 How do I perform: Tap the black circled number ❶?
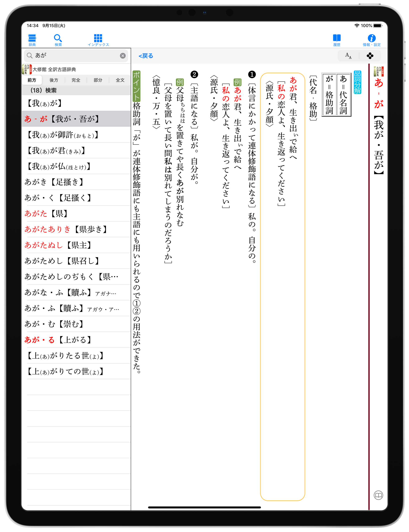[252, 74]
